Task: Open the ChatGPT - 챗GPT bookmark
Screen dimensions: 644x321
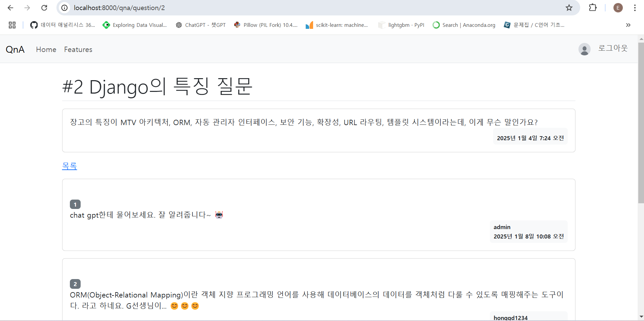Action: [201, 25]
